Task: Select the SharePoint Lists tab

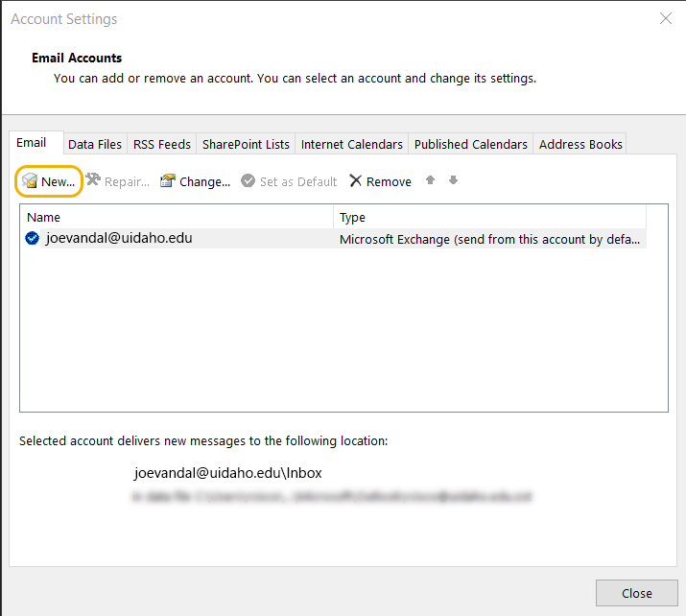Action: pyautogui.click(x=246, y=145)
